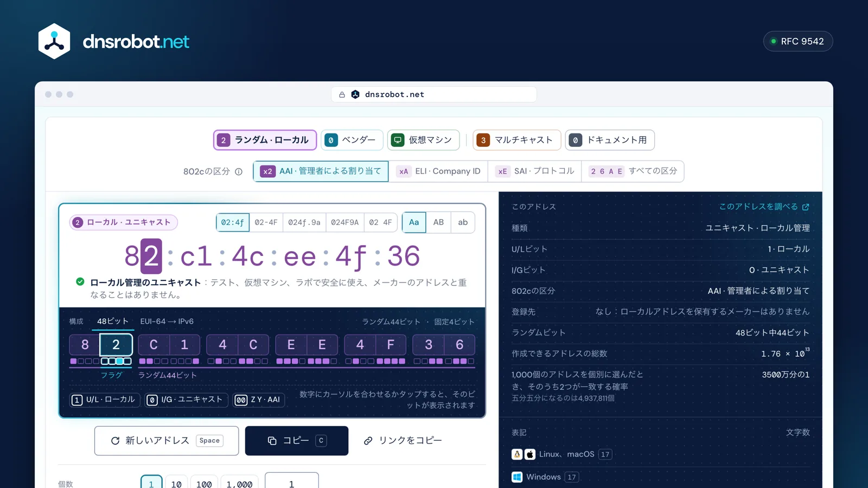Select the ベンダー address type
This screenshot has height=488, width=868.
pos(352,140)
